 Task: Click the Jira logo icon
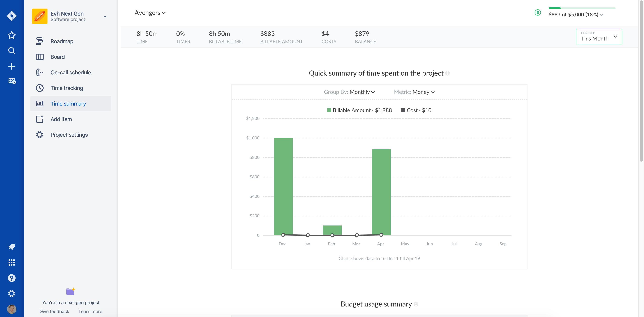11,16
